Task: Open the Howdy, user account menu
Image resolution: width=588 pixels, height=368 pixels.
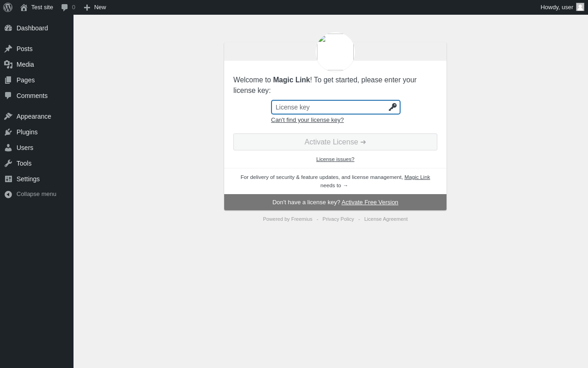Action: coord(562,7)
